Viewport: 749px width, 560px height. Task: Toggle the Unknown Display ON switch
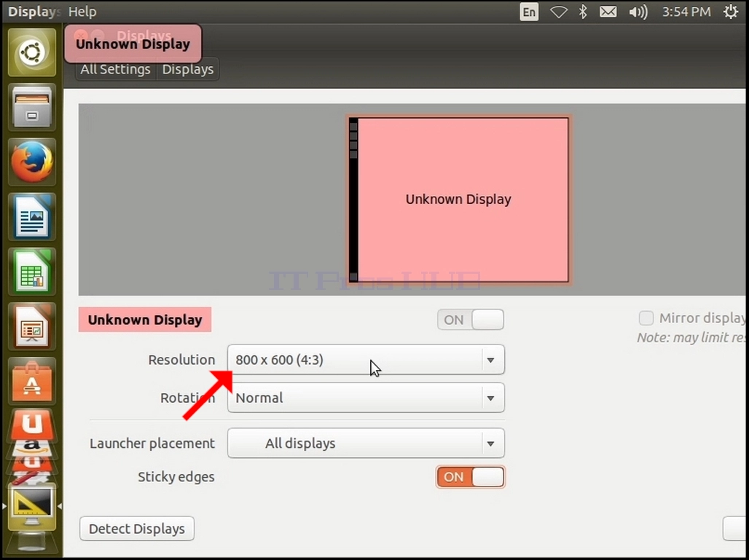pos(471,320)
